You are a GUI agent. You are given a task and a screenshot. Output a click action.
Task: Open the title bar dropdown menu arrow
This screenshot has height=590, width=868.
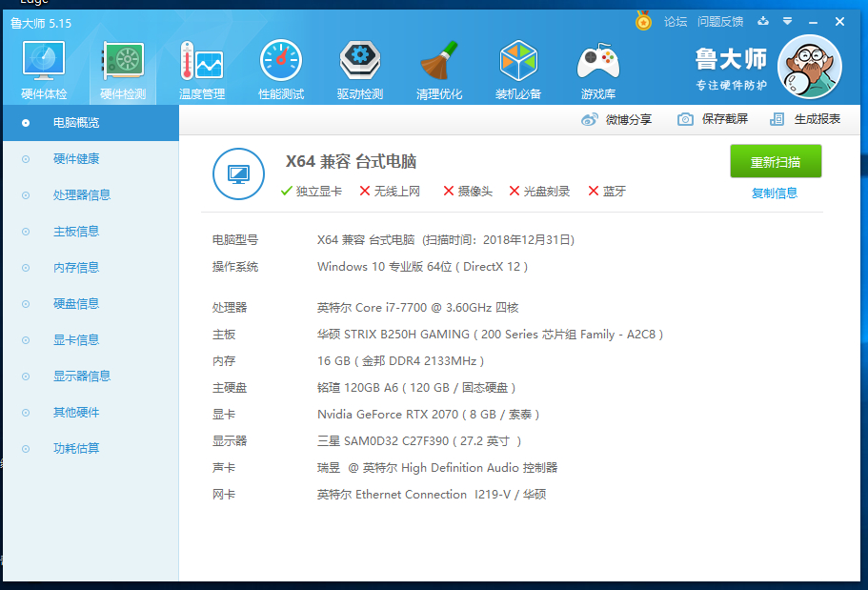(x=787, y=22)
